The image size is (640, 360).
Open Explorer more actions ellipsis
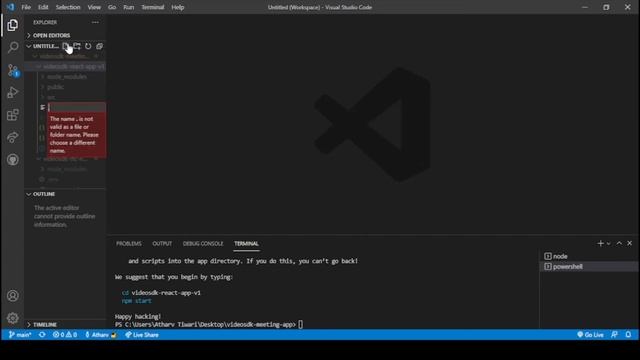(x=95, y=22)
